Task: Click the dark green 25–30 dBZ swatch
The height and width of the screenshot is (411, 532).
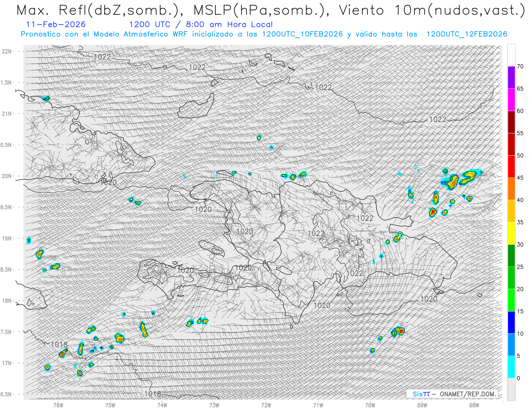Action: pyautogui.click(x=511, y=256)
